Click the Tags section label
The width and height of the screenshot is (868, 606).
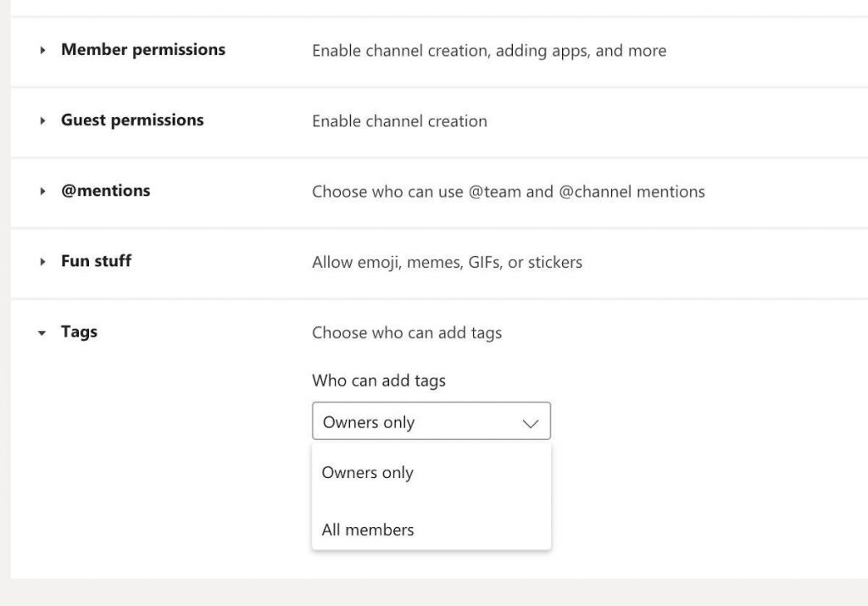[x=79, y=331]
